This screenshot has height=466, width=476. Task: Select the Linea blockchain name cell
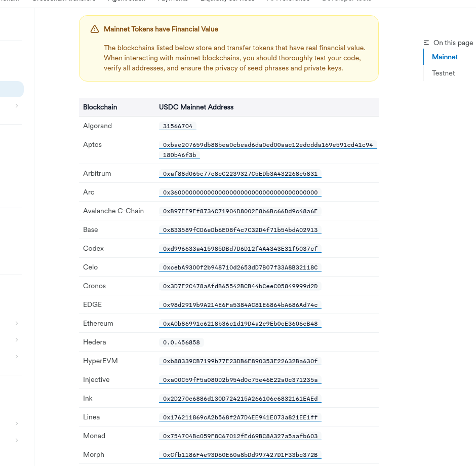pos(91,417)
